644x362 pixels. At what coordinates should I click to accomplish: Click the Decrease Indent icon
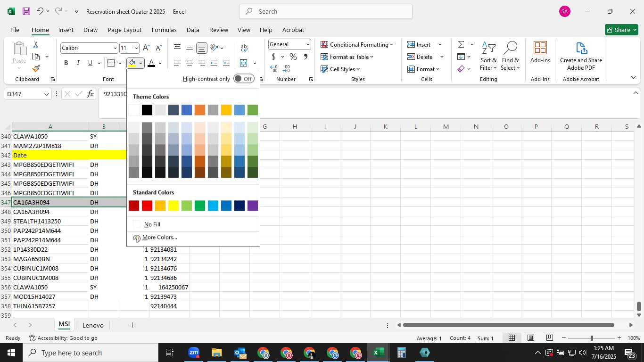(x=214, y=63)
